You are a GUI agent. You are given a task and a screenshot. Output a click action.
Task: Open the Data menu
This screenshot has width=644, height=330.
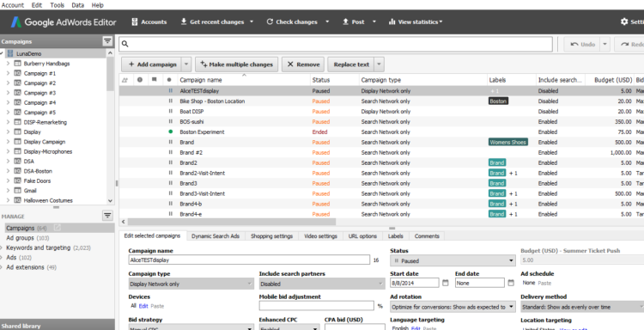77,5
